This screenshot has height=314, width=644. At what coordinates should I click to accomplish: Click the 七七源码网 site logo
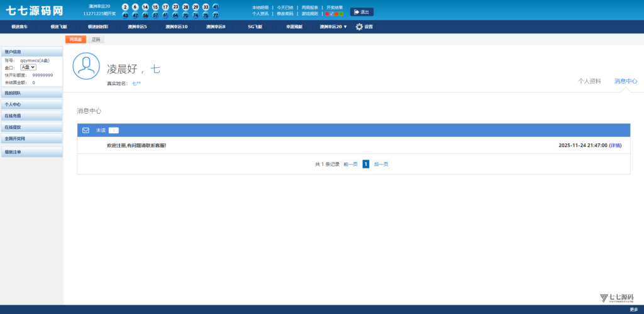(x=35, y=11)
